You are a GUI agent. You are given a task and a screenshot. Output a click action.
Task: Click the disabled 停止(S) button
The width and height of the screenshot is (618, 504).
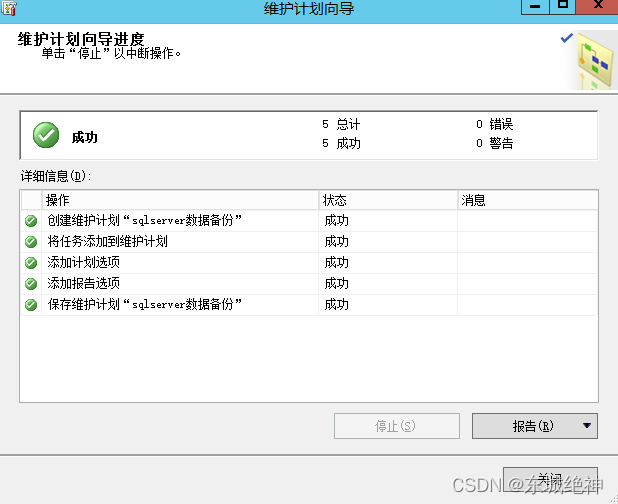pyautogui.click(x=396, y=426)
